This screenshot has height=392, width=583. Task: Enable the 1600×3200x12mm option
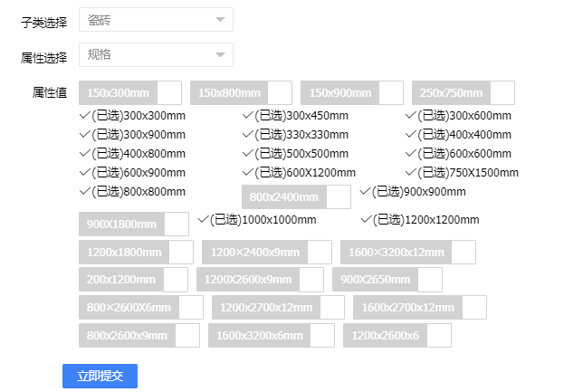click(407, 252)
